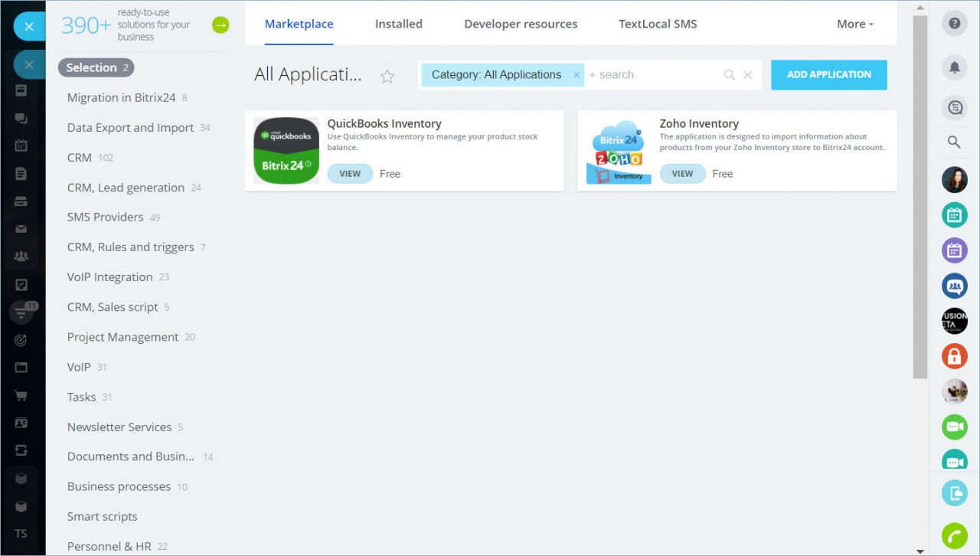Open the contact card icon in left sidebar
Screen dimensions: 980x556
click(21, 423)
